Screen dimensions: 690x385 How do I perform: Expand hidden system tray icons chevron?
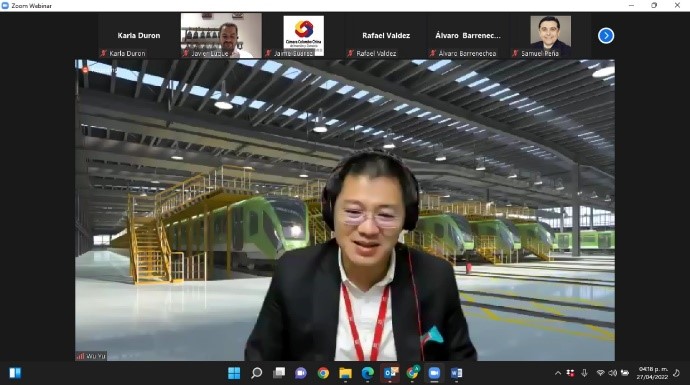[x=558, y=373]
